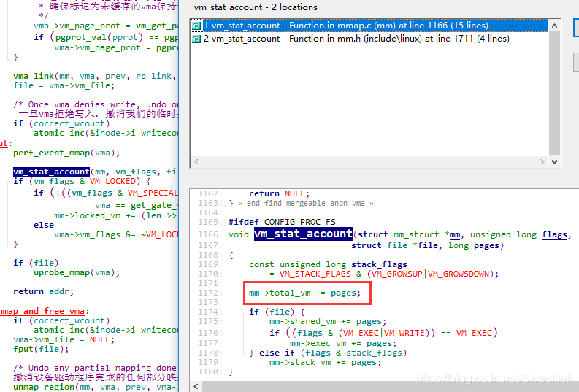Select the result at mmap.c line 1166
The image size is (579, 392).
[369, 26]
